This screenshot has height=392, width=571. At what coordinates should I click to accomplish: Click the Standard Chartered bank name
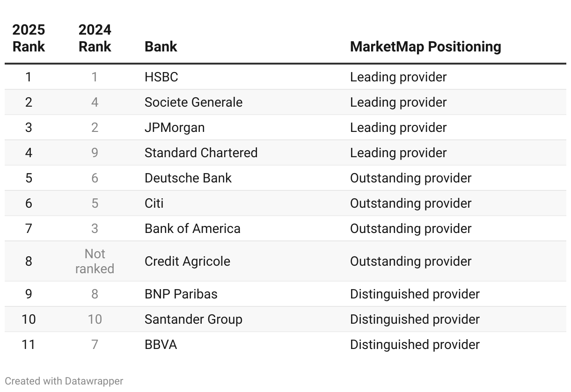[201, 153]
